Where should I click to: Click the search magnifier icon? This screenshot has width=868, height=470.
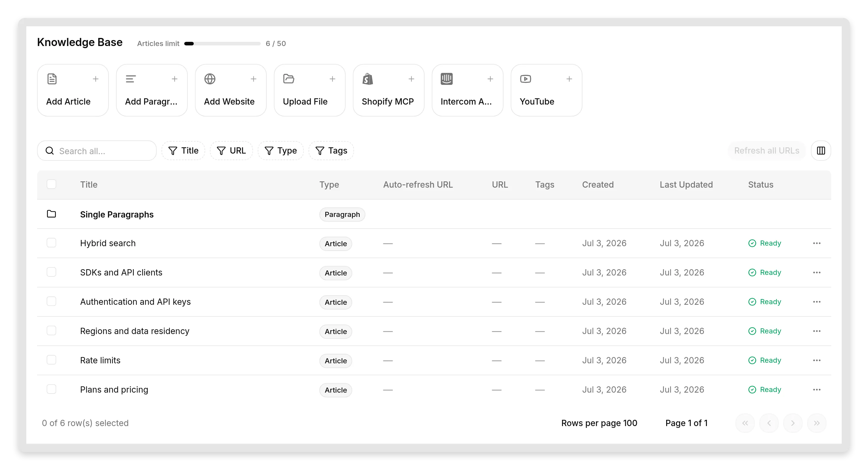click(x=50, y=151)
